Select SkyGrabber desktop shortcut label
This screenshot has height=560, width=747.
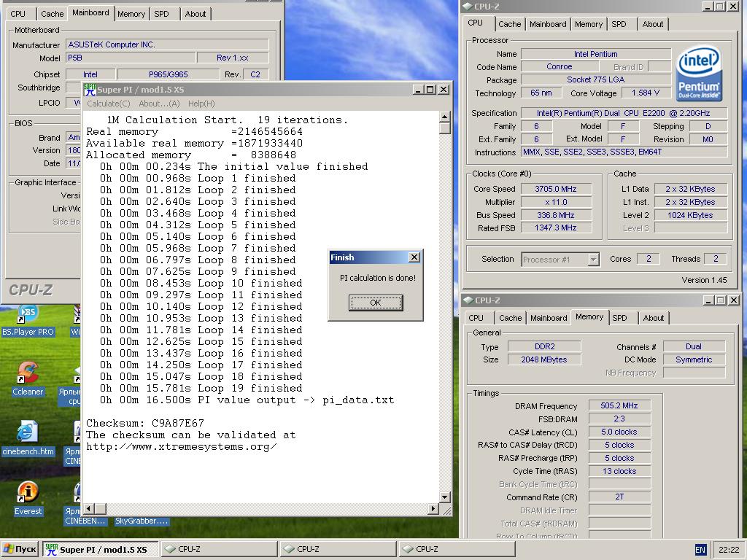[x=142, y=521]
